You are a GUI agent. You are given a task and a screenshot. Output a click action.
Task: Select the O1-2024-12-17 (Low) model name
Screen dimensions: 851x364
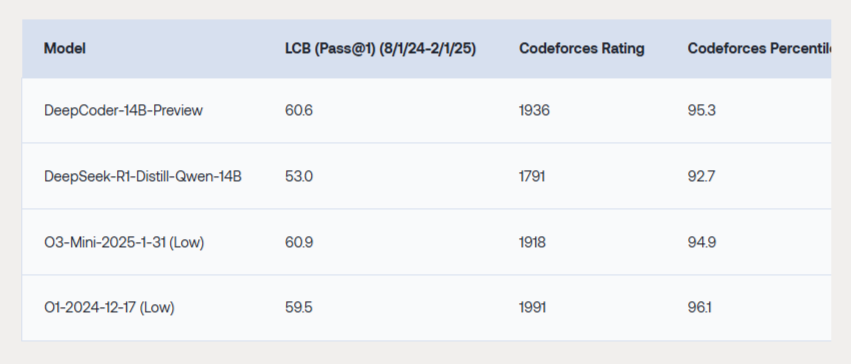point(109,308)
